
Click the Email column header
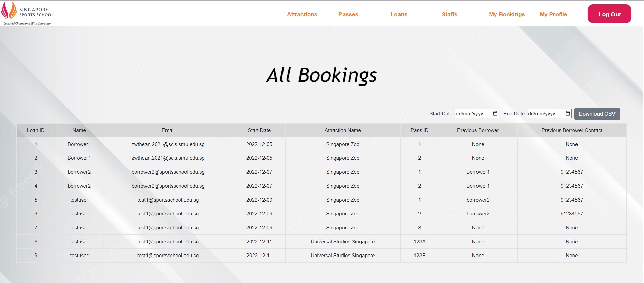[168, 130]
